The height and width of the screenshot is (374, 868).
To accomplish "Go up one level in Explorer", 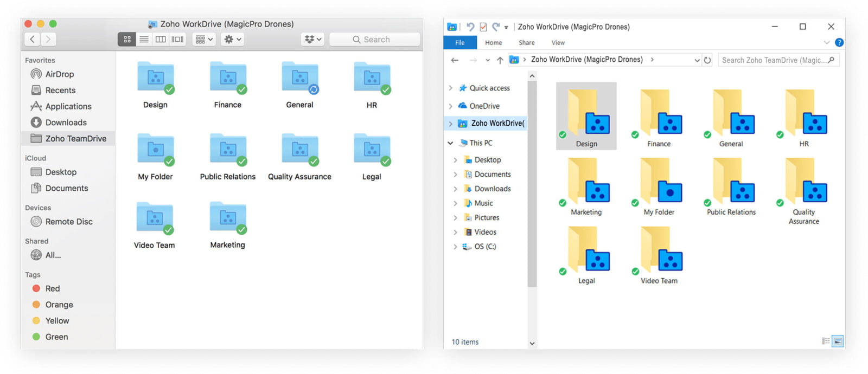I will point(500,60).
